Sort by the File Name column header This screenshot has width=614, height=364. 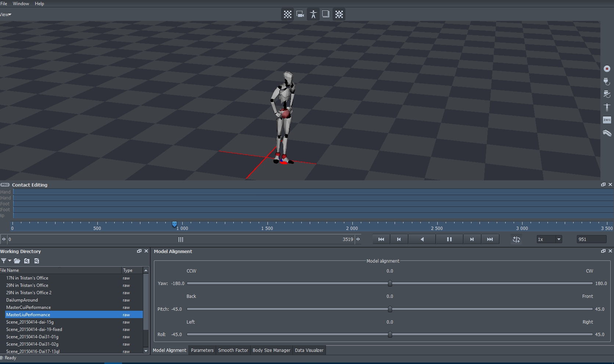pos(61,270)
